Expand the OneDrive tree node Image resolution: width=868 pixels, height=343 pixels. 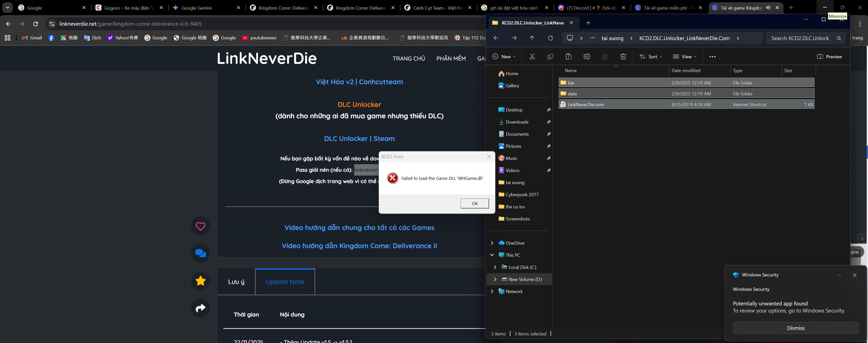(492, 243)
